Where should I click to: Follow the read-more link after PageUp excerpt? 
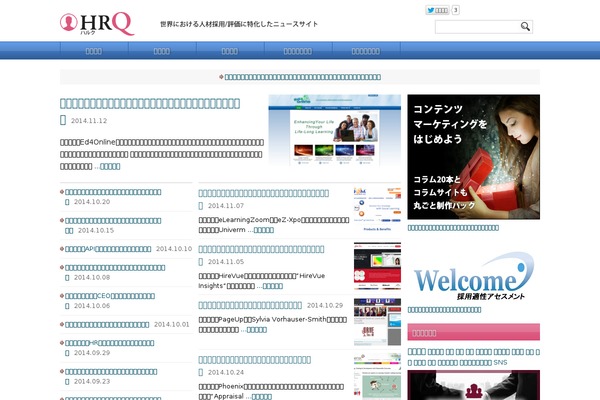point(257,330)
